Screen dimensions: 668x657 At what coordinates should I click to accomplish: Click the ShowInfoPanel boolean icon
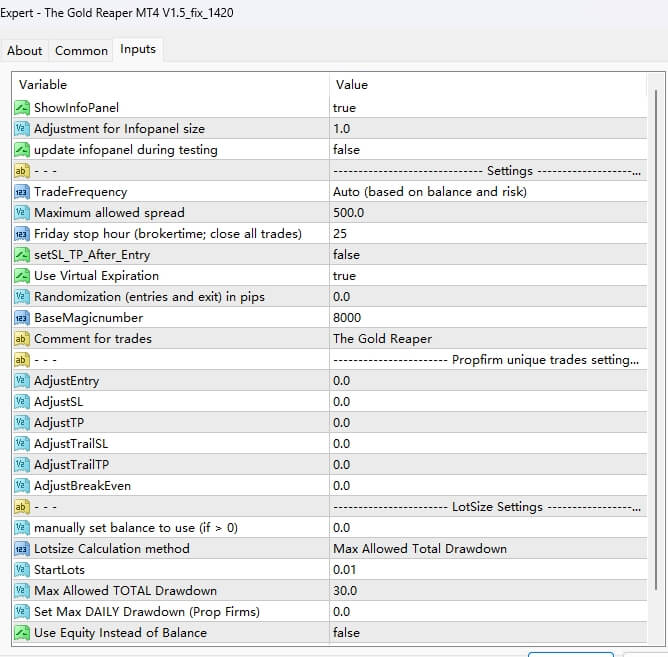pos(22,108)
